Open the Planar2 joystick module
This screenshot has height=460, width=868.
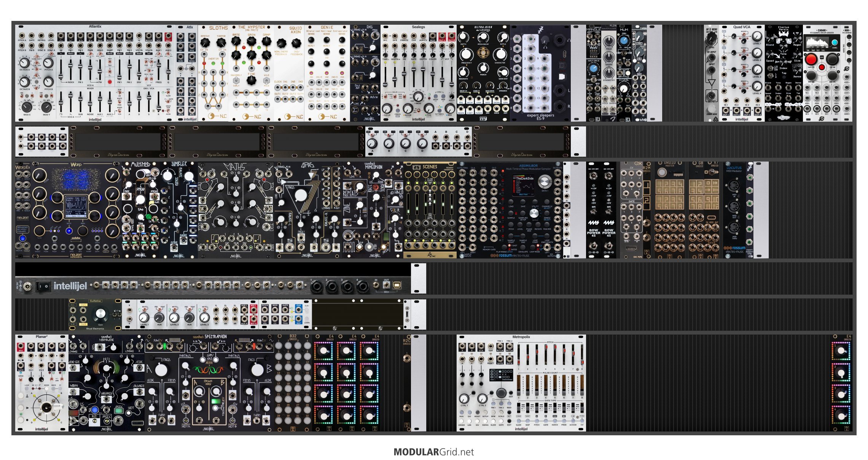pyautogui.click(x=42, y=383)
